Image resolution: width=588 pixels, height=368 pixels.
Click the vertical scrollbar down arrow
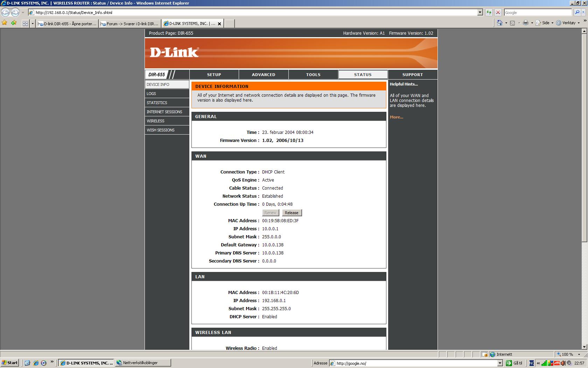pyautogui.click(x=584, y=347)
